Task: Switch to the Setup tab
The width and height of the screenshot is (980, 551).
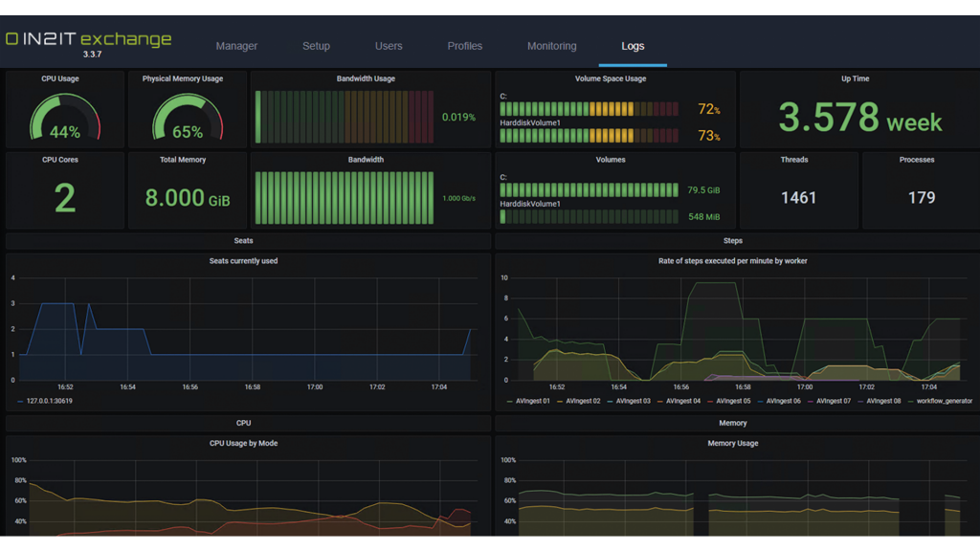Action: (x=316, y=46)
